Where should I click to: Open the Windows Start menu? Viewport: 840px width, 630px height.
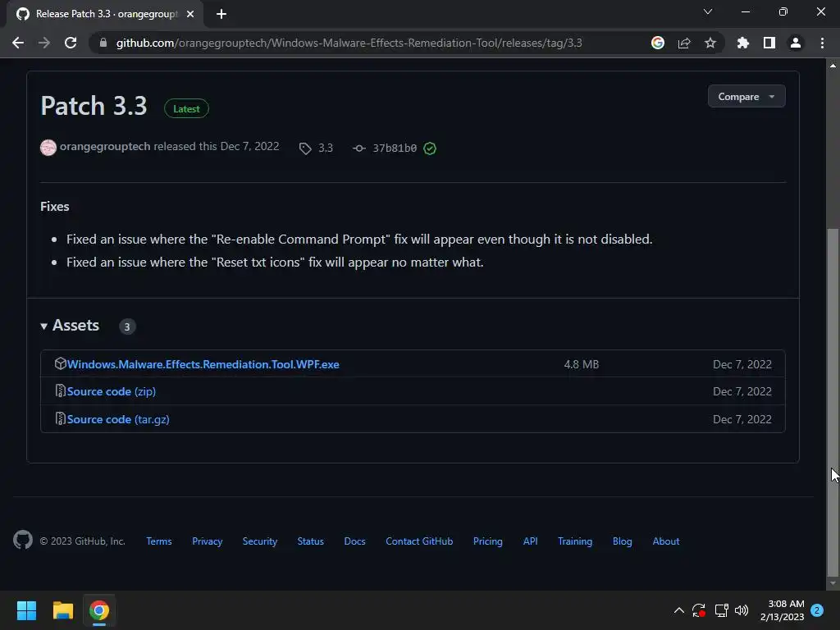[x=26, y=610]
